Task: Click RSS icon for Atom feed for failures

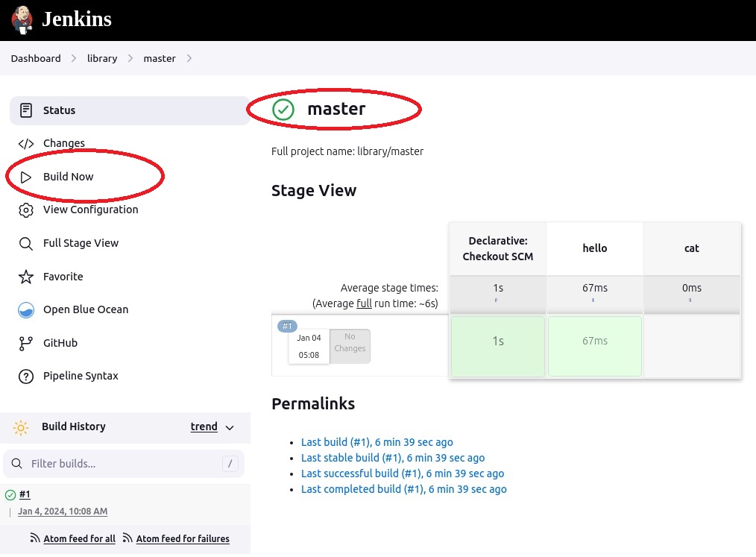Action: coord(127,538)
